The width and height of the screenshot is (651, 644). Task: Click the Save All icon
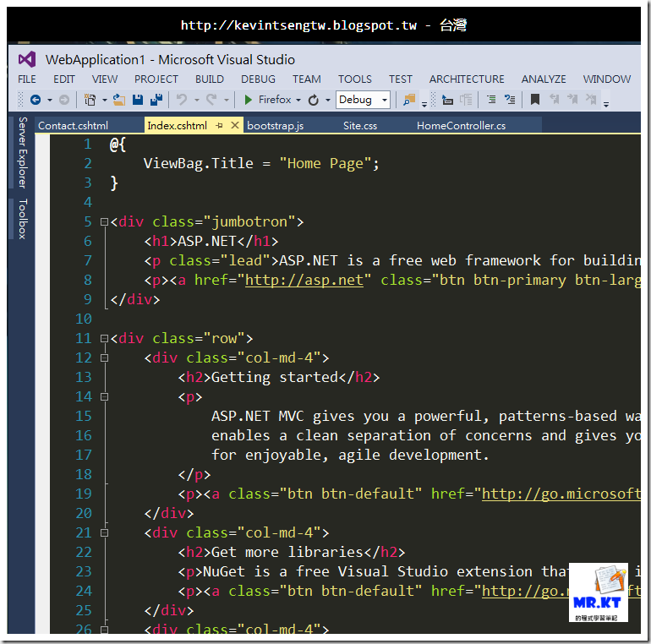click(x=156, y=100)
